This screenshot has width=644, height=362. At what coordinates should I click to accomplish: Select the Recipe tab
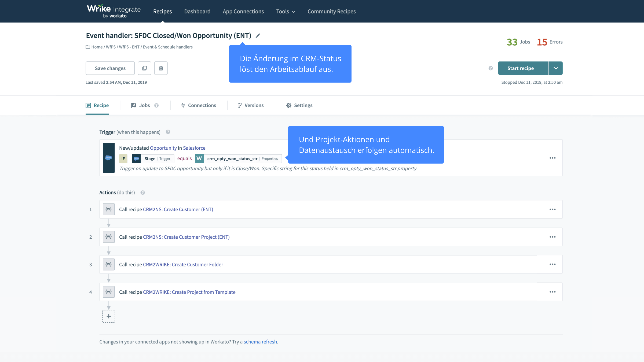click(97, 105)
